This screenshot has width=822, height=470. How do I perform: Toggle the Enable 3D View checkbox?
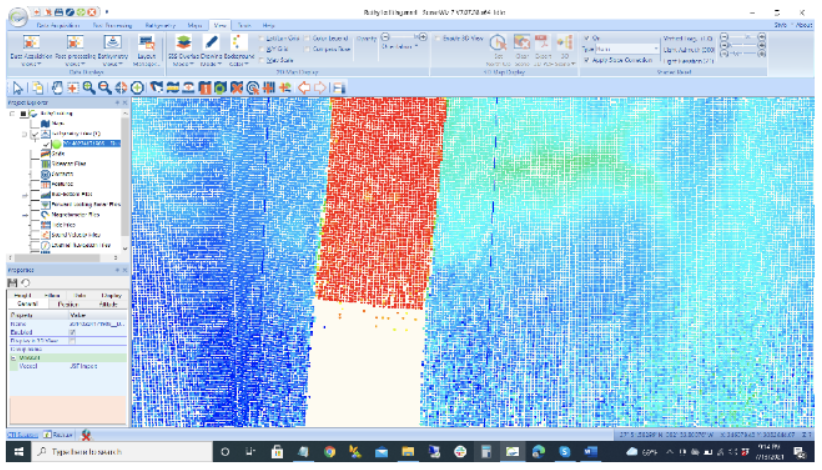(x=437, y=37)
